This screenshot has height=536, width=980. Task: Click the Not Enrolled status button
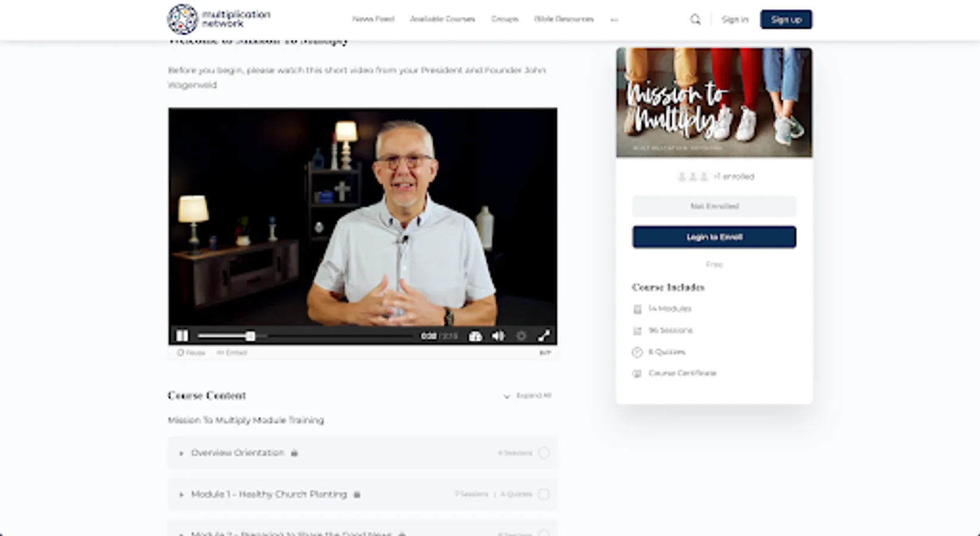pos(714,206)
